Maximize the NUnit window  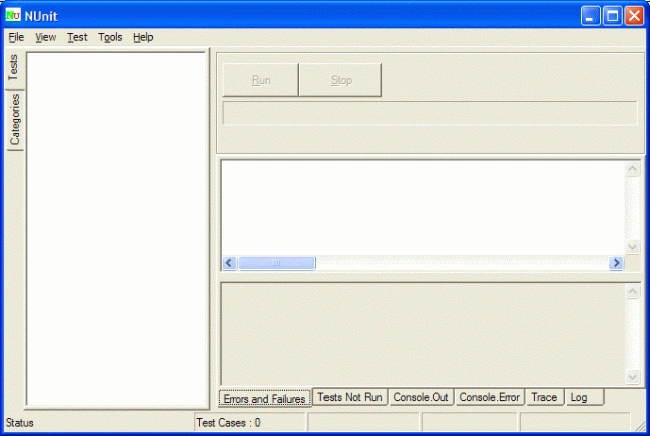coord(612,16)
